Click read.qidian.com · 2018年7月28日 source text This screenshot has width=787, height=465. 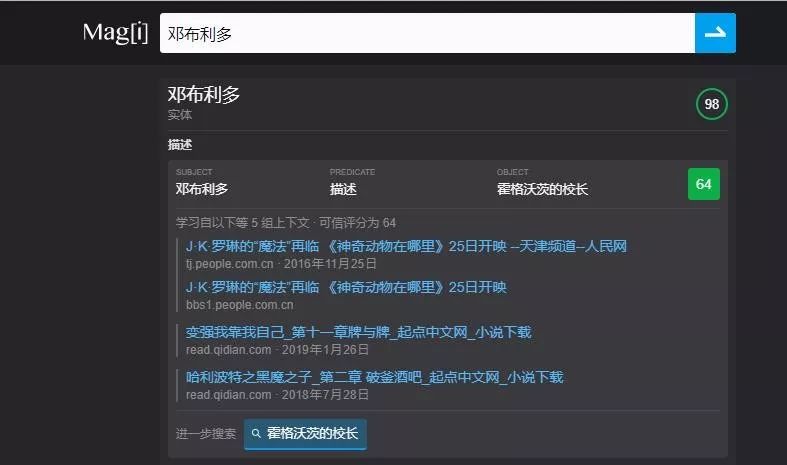coord(277,395)
